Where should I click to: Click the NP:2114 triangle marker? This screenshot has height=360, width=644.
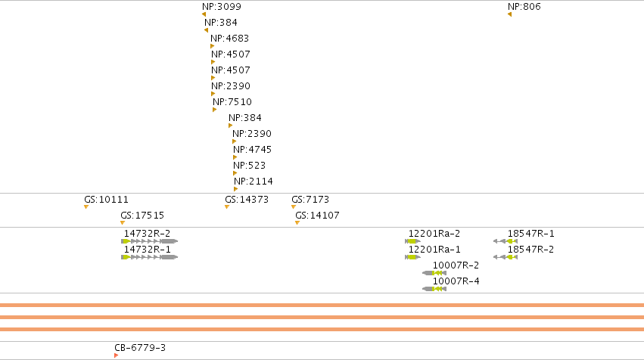point(236,189)
